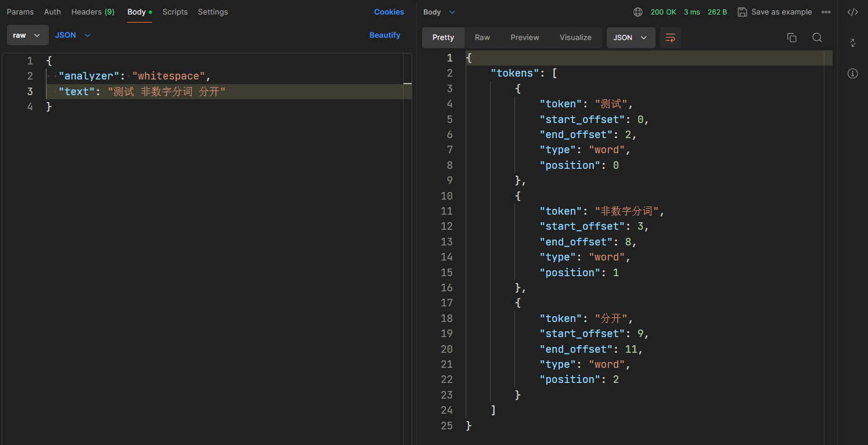Click the "whitespace" value in request body
The image size is (868, 445).
point(169,76)
